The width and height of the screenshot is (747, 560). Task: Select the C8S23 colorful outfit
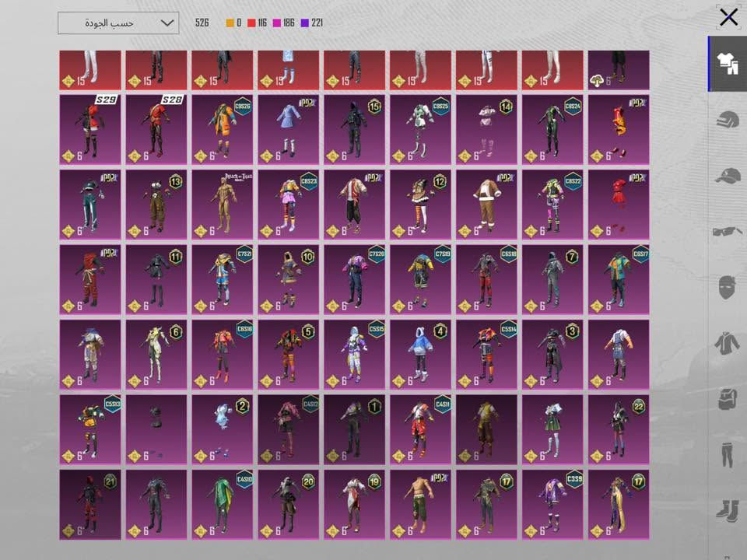pos(289,205)
